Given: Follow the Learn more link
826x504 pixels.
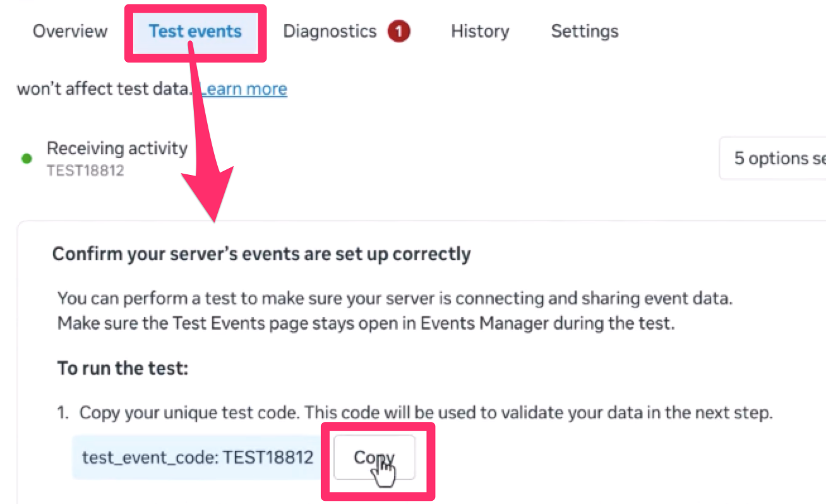Looking at the screenshot, I should pyautogui.click(x=244, y=89).
